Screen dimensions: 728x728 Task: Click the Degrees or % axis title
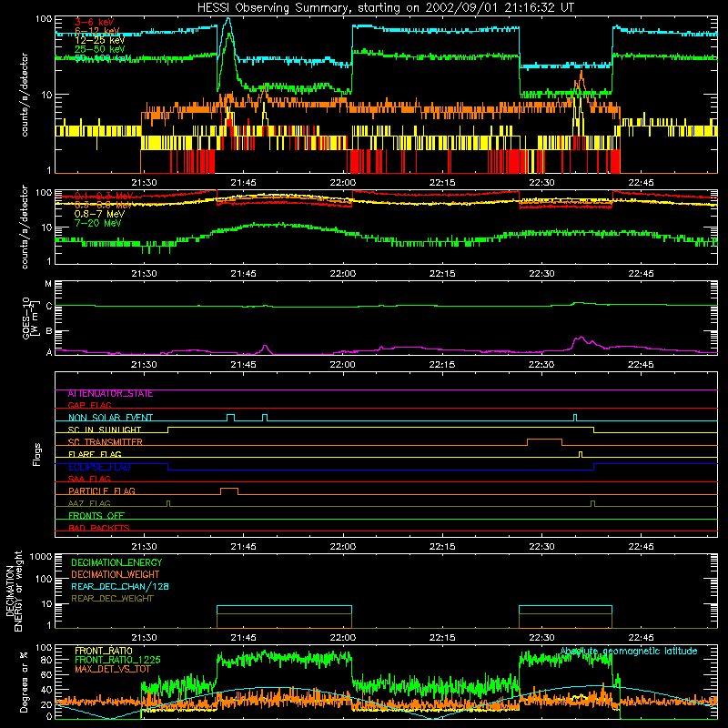click(24, 682)
